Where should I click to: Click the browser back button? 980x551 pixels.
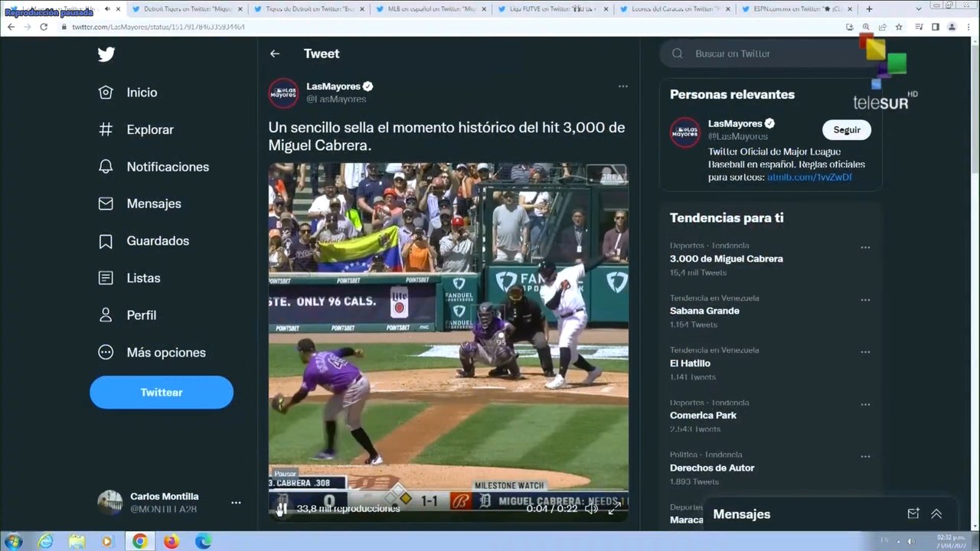(11, 27)
